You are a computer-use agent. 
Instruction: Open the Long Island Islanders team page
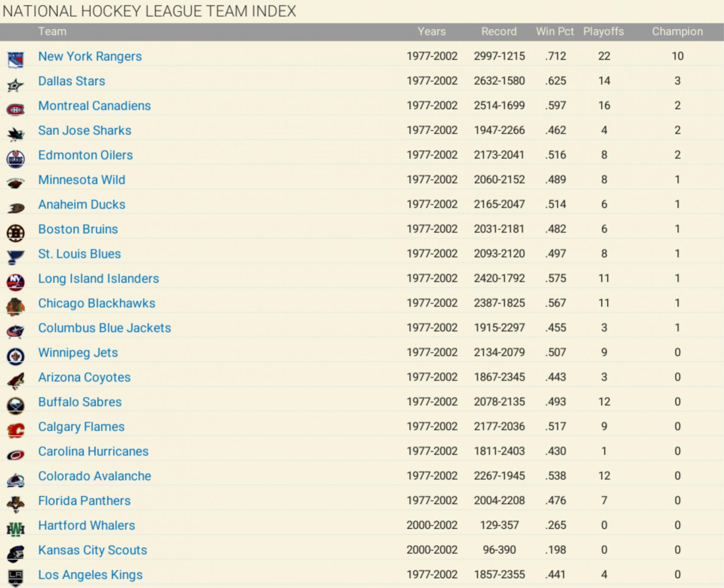pos(99,278)
